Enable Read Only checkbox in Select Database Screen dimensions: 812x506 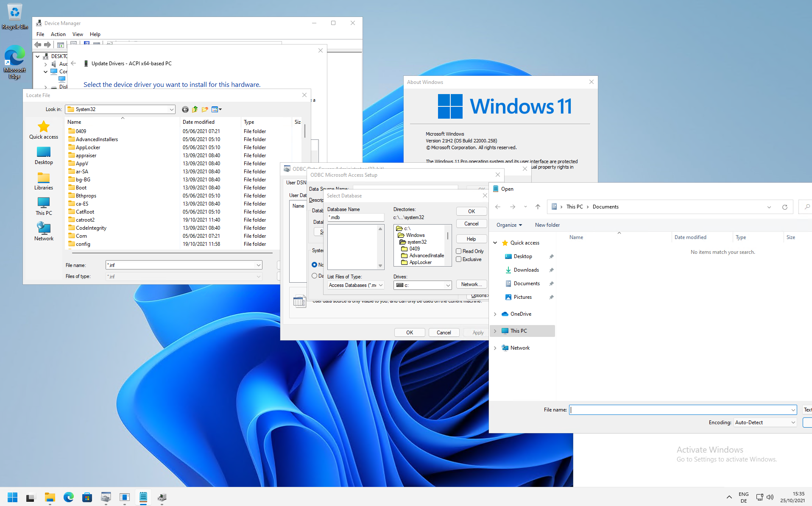[459, 251]
